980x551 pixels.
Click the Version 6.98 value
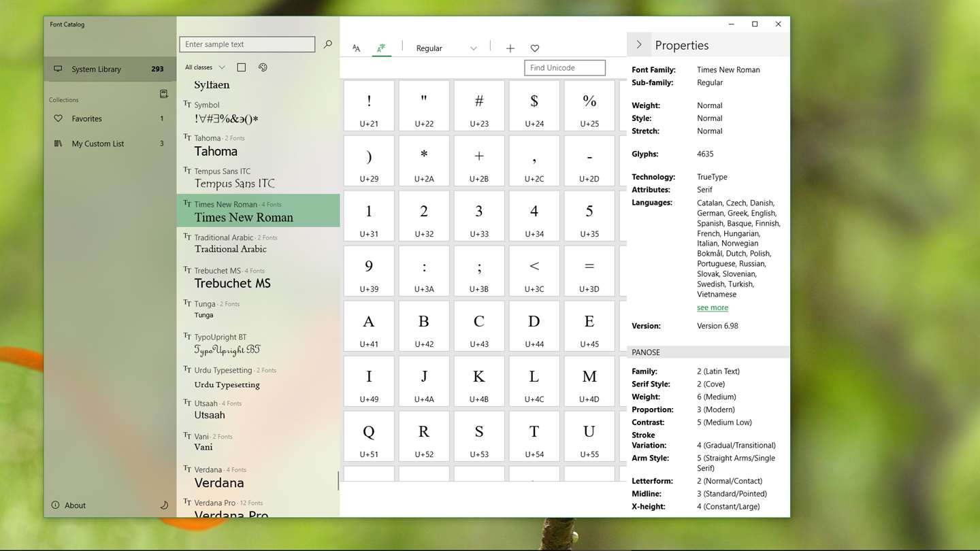pyautogui.click(x=717, y=326)
